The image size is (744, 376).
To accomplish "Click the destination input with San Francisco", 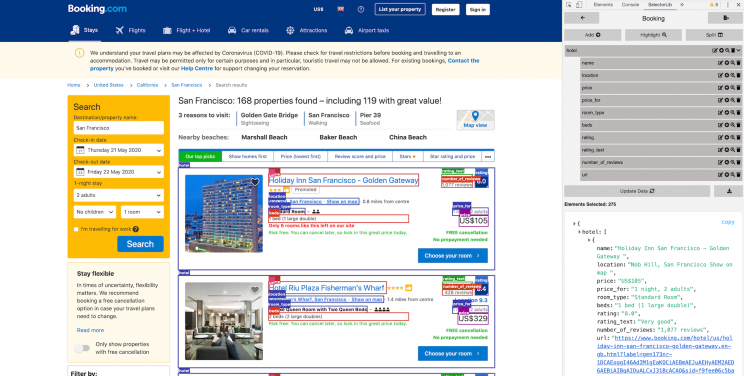I will [x=119, y=128].
